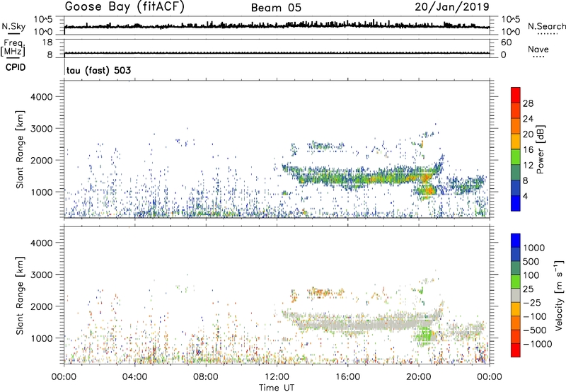
Task: Click the 'Nave' legend label
Action: coord(538,50)
